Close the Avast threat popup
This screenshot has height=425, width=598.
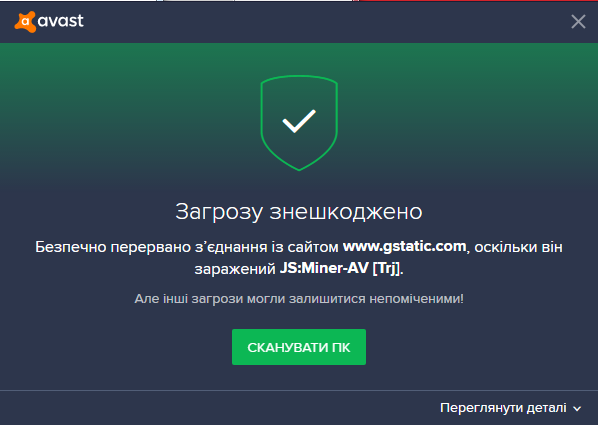[x=578, y=21]
